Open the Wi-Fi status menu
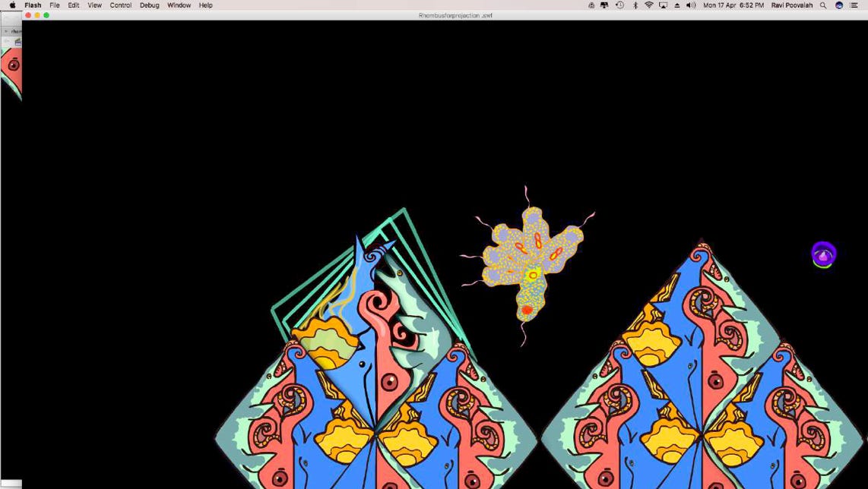The image size is (868, 489). tap(649, 5)
